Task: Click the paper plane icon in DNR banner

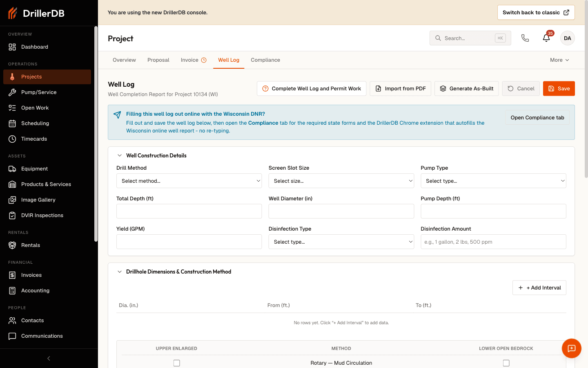Action: point(117,115)
